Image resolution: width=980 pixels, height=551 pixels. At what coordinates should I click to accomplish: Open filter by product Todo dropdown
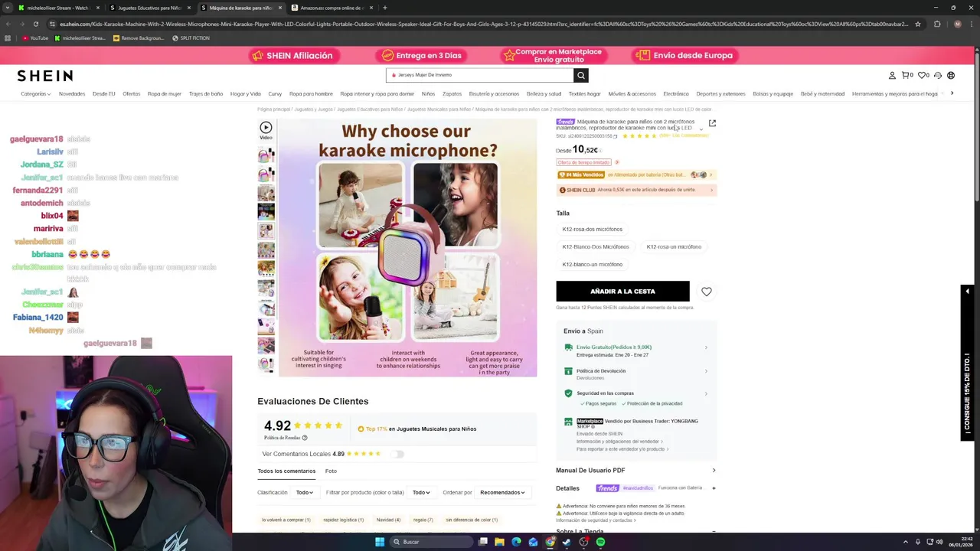pos(421,492)
